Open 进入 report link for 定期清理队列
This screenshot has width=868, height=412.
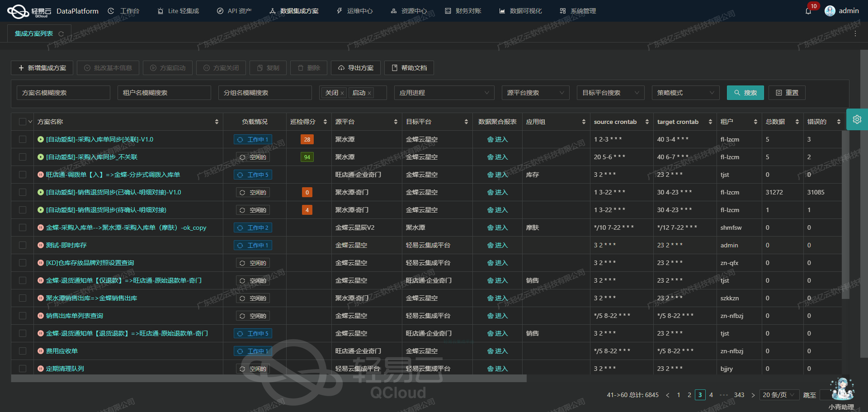497,369
